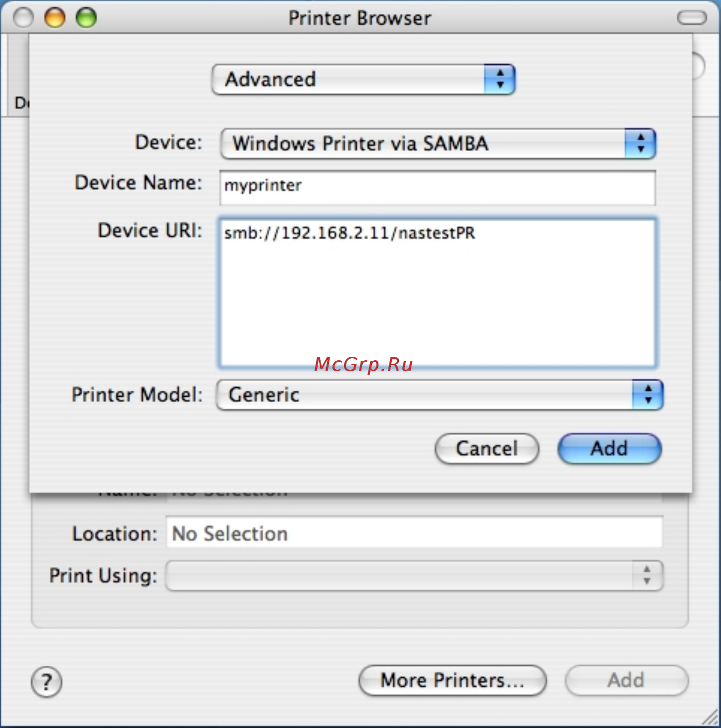Open the Print Using dropdown
This screenshot has height=728, width=721.
(x=414, y=576)
